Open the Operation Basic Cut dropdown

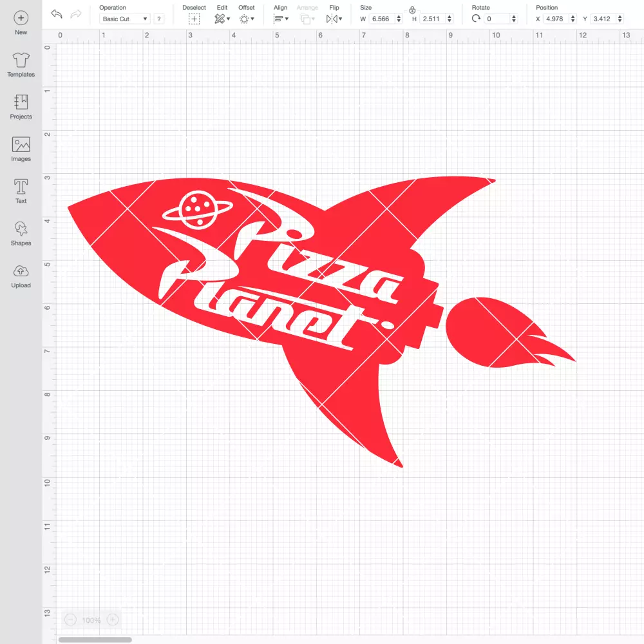(124, 19)
